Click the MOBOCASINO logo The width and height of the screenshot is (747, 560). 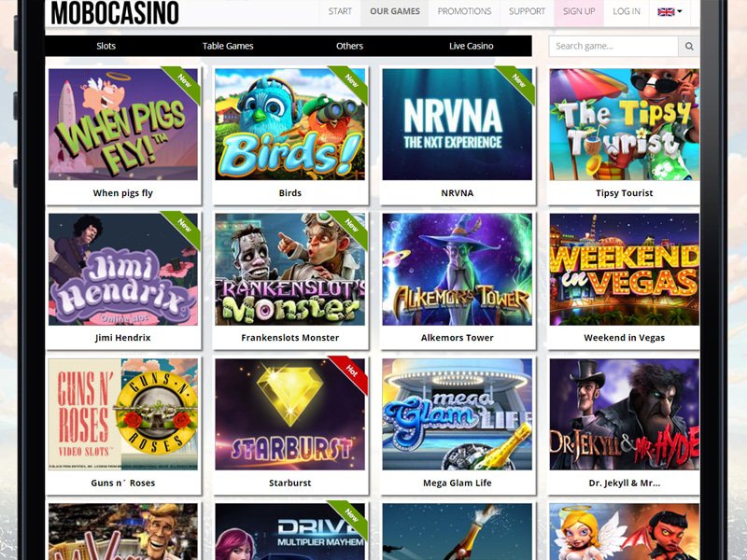(x=115, y=13)
